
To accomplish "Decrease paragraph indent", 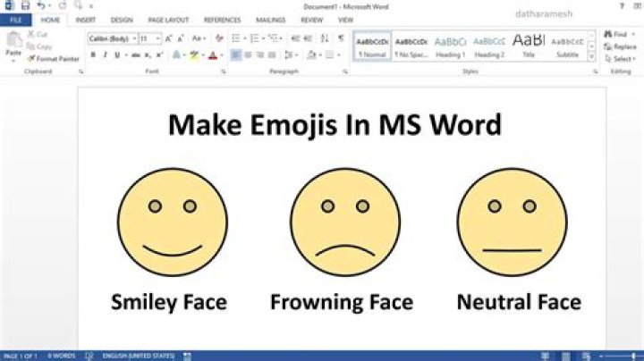I will pyautogui.click(x=295, y=38).
